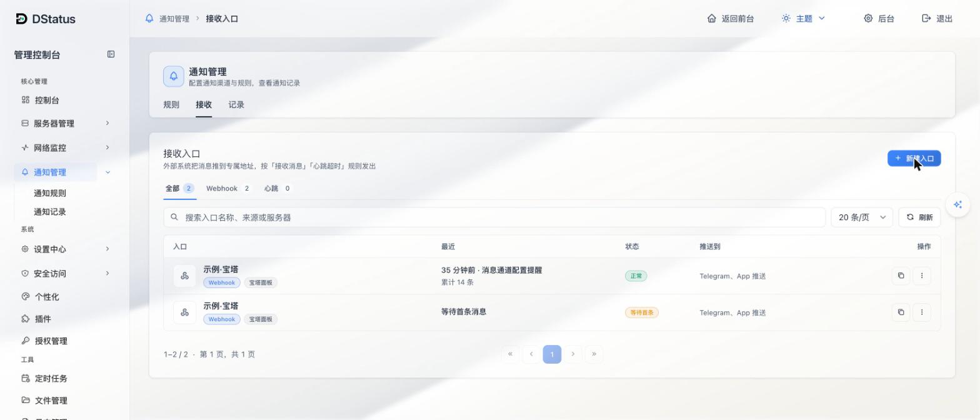980x420 pixels.
Task: Collapse 通知管理 sidebar section
Action: pos(107,172)
